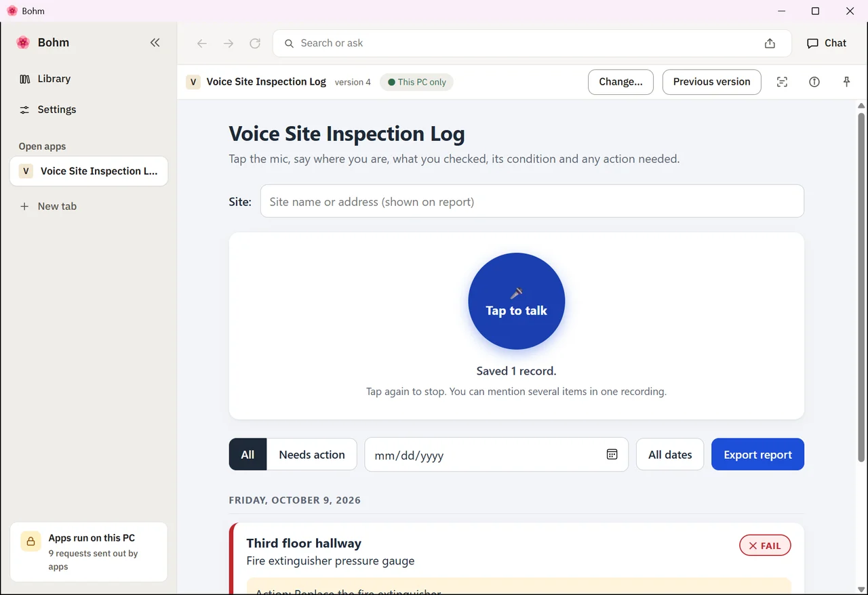Screen dimensions: 868x595
Task: Click the scrollbar down arrow
Action: click(x=861, y=588)
